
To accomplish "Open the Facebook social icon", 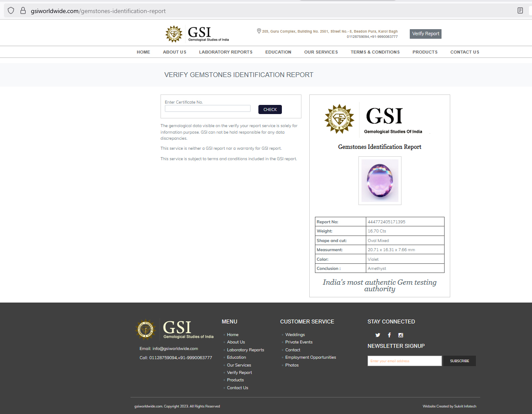I will click(389, 335).
